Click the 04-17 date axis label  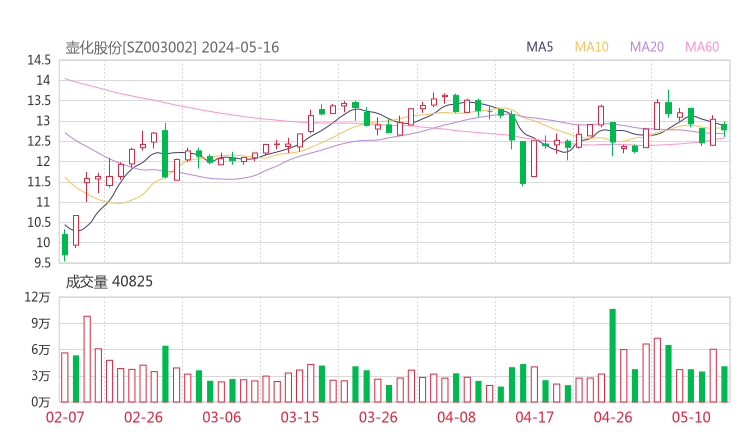[535, 417]
